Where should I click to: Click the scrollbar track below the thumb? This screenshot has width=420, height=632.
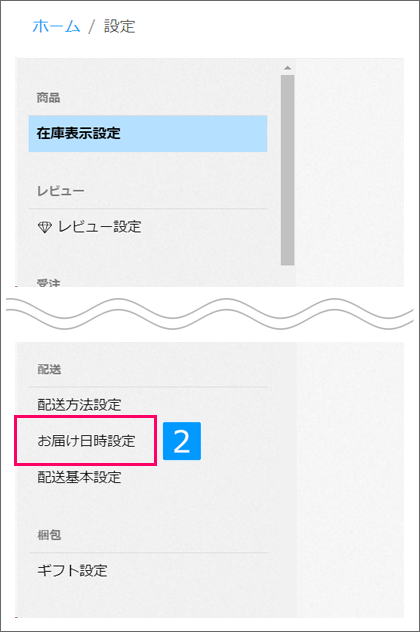tap(287, 276)
